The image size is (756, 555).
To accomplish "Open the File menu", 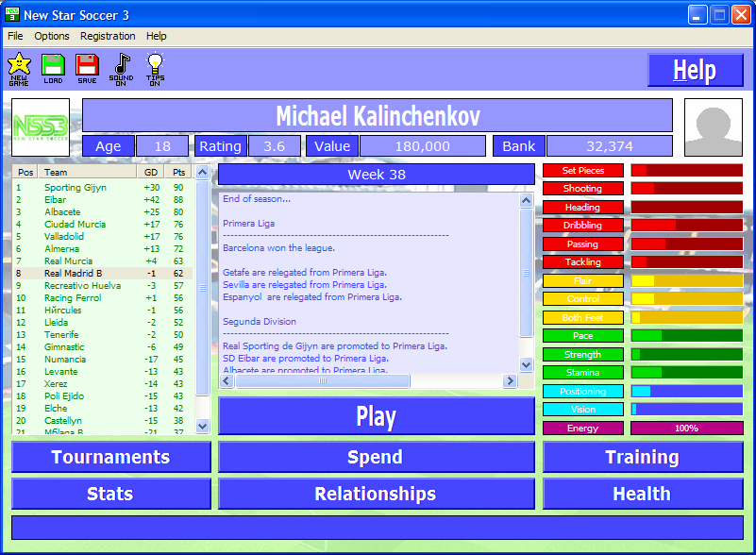I will pos(15,36).
